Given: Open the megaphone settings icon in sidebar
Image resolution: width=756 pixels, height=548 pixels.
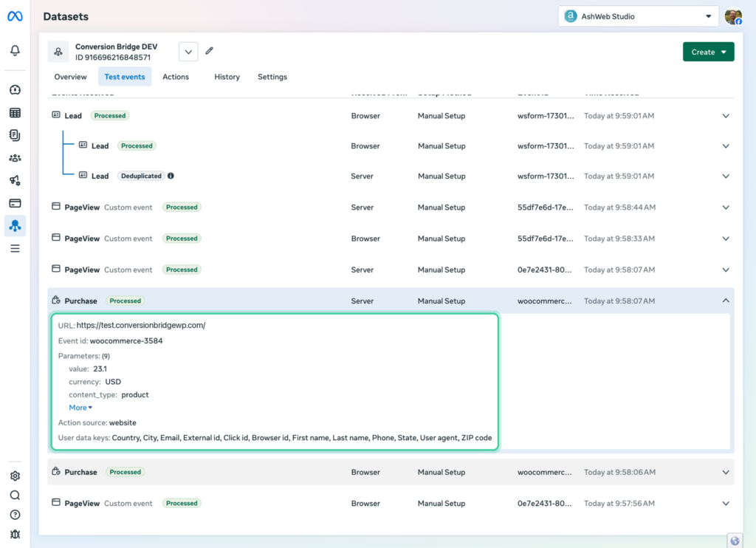Looking at the screenshot, I should click(x=15, y=180).
